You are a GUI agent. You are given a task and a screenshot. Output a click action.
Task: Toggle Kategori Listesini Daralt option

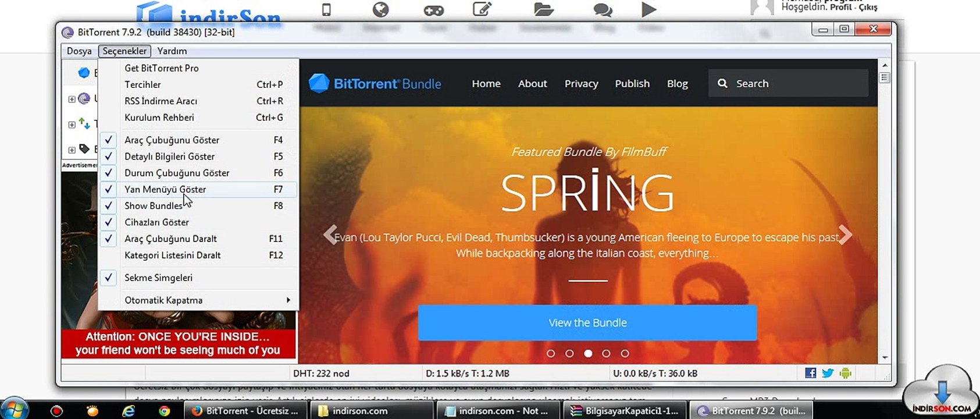coord(199,255)
